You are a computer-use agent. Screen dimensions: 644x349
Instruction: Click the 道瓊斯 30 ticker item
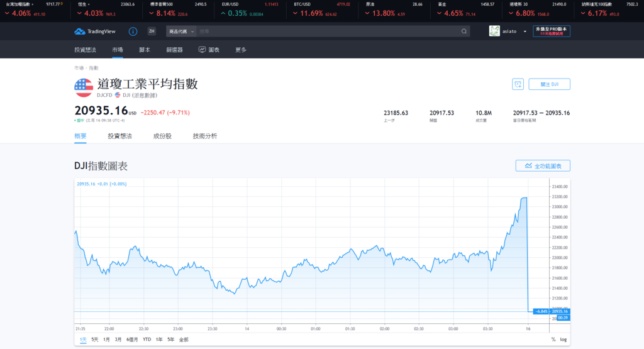[x=538, y=9]
